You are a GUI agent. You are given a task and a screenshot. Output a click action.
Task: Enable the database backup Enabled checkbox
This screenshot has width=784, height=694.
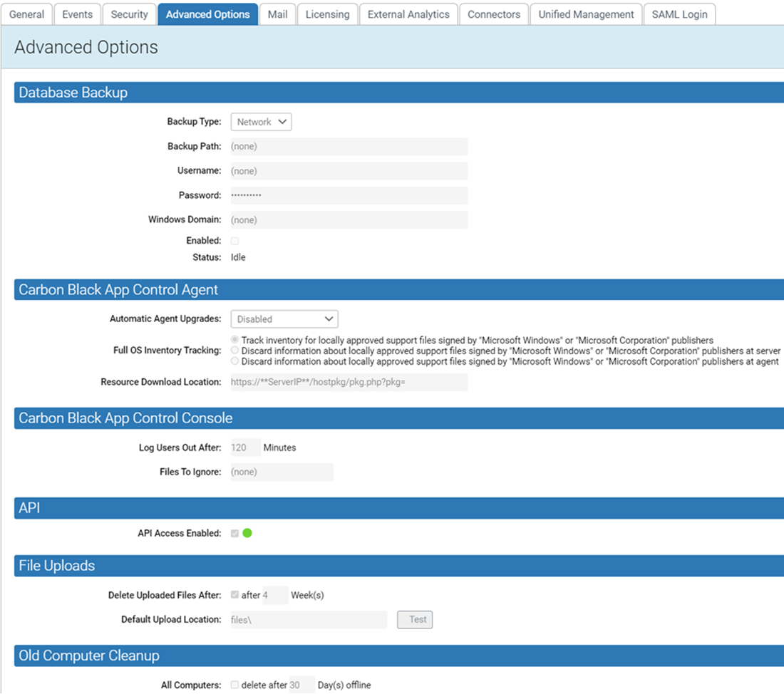pos(234,241)
